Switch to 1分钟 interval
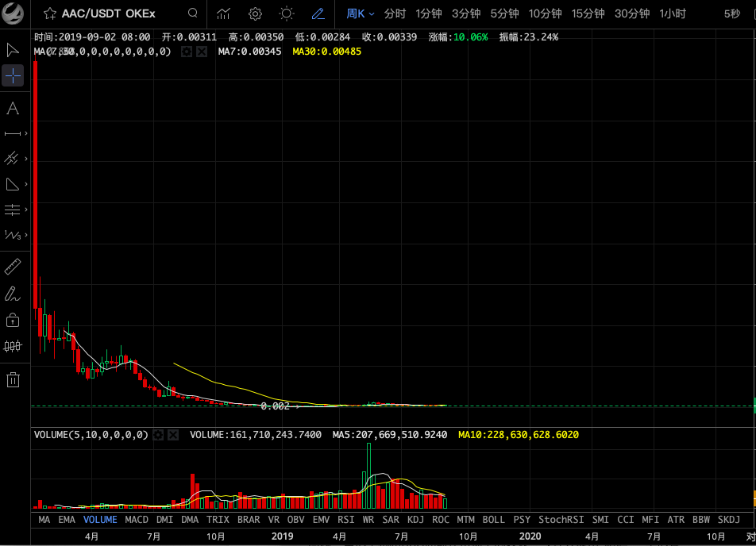756x546 pixels. [x=429, y=14]
